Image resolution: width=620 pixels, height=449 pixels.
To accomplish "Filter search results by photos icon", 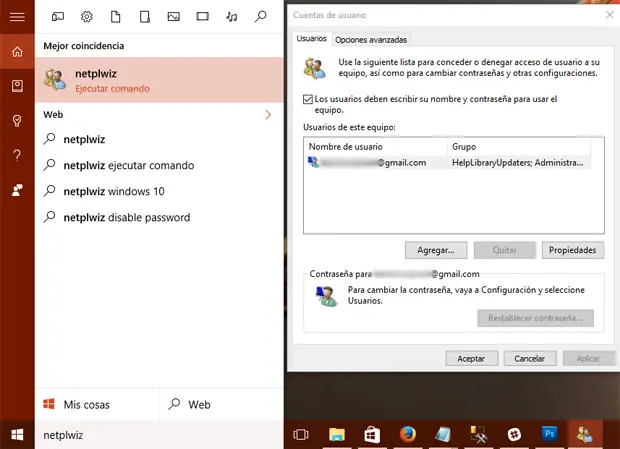I will [x=174, y=17].
